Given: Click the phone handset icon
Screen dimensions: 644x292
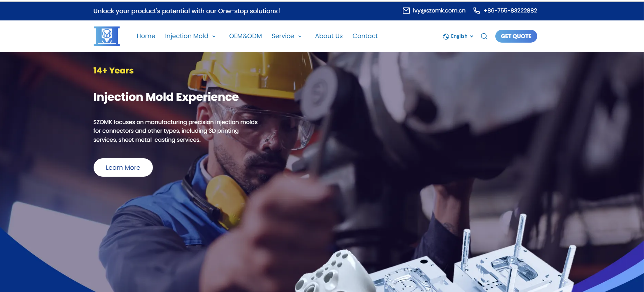Looking at the screenshot, I should (x=477, y=11).
